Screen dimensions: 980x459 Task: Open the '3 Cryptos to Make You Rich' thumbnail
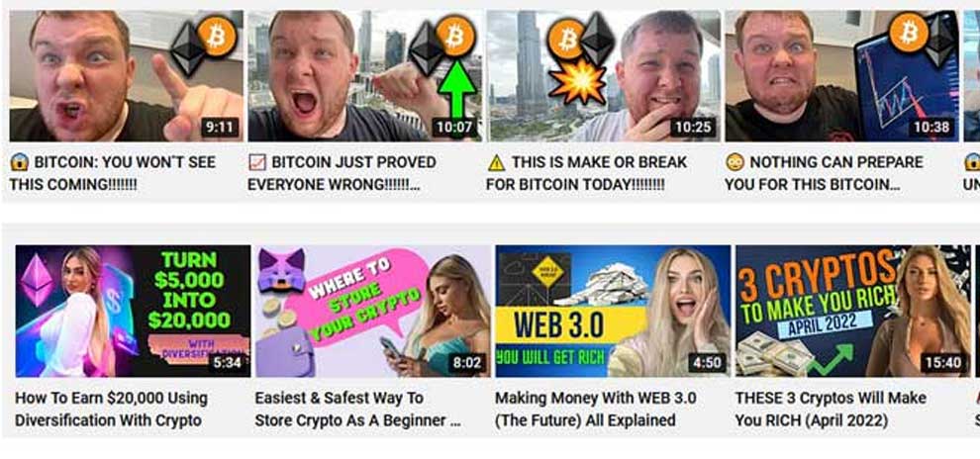(x=853, y=311)
